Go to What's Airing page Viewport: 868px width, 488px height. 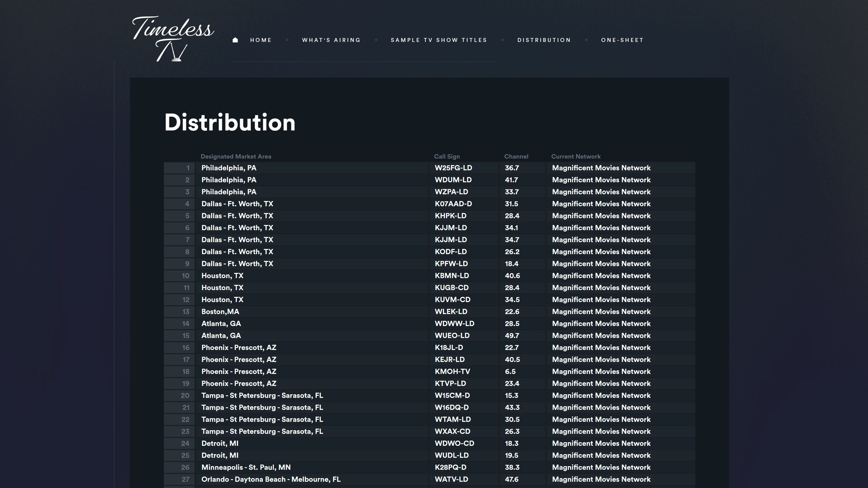pyautogui.click(x=331, y=40)
